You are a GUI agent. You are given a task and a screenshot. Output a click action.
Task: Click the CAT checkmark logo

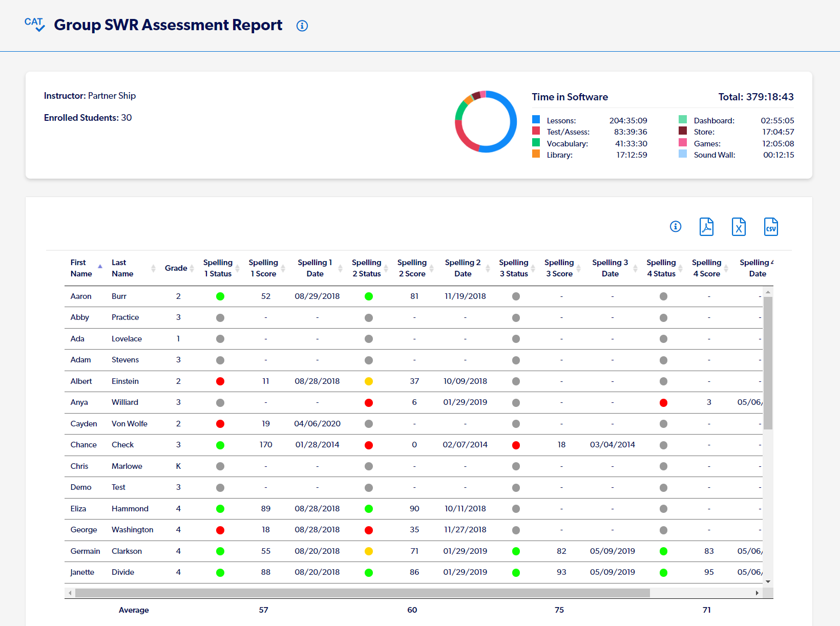[35, 24]
